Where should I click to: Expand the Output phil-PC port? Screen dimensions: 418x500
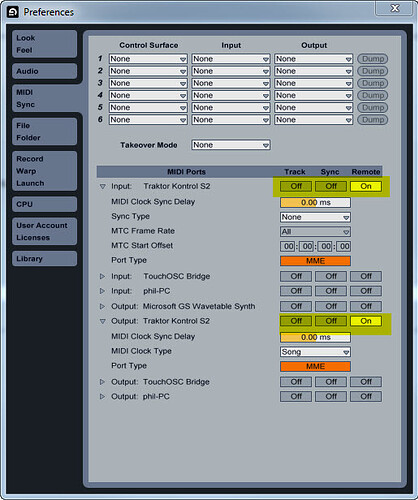pyautogui.click(x=102, y=397)
